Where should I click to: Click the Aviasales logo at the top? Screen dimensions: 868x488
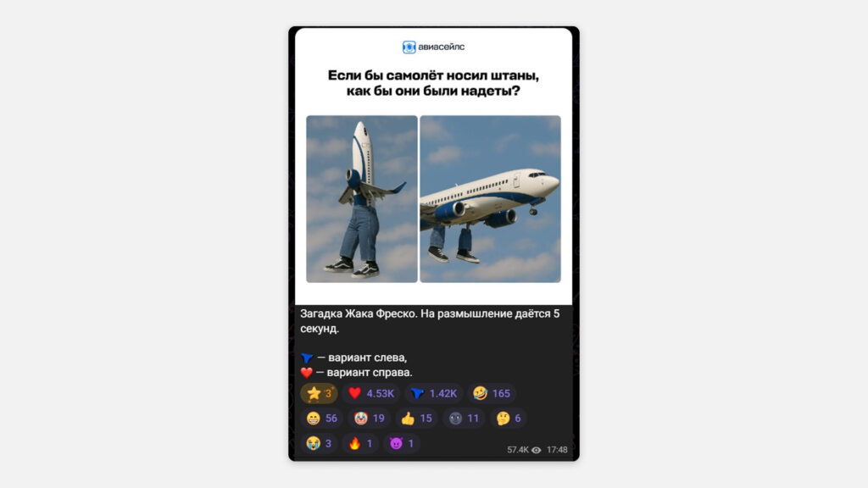(x=433, y=47)
